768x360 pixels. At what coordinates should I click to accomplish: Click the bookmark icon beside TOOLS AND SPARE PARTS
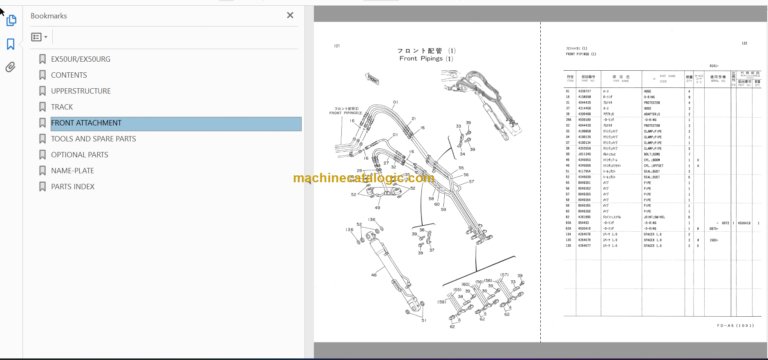(x=43, y=139)
